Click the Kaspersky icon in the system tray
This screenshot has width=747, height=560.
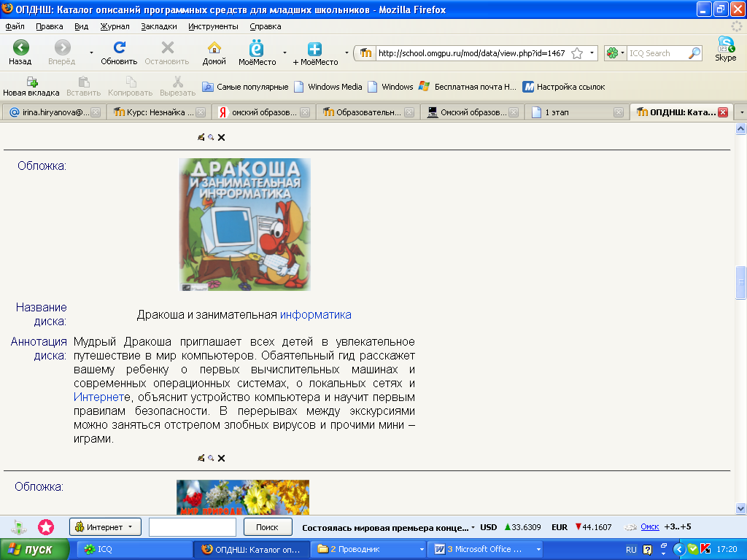pyautogui.click(x=705, y=550)
